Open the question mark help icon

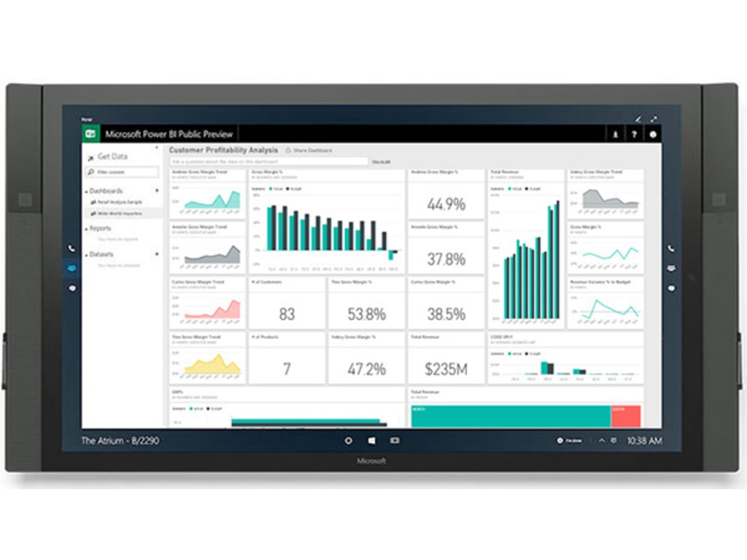pos(634,134)
